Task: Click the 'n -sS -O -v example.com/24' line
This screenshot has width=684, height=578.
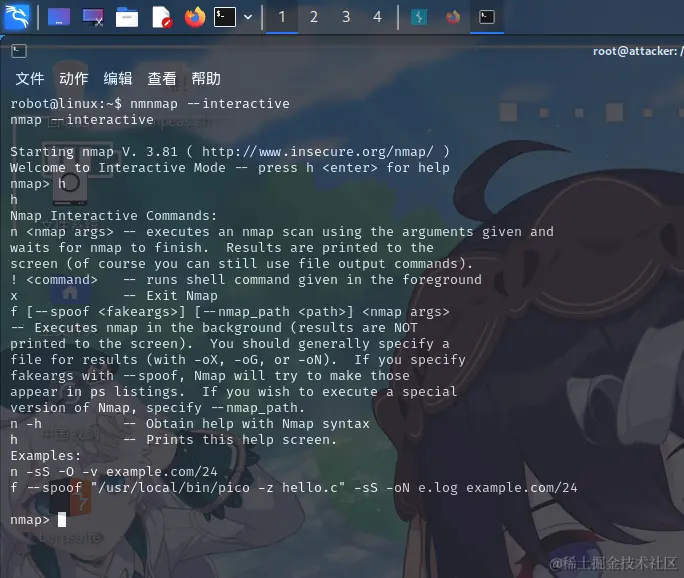Action: point(113,472)
